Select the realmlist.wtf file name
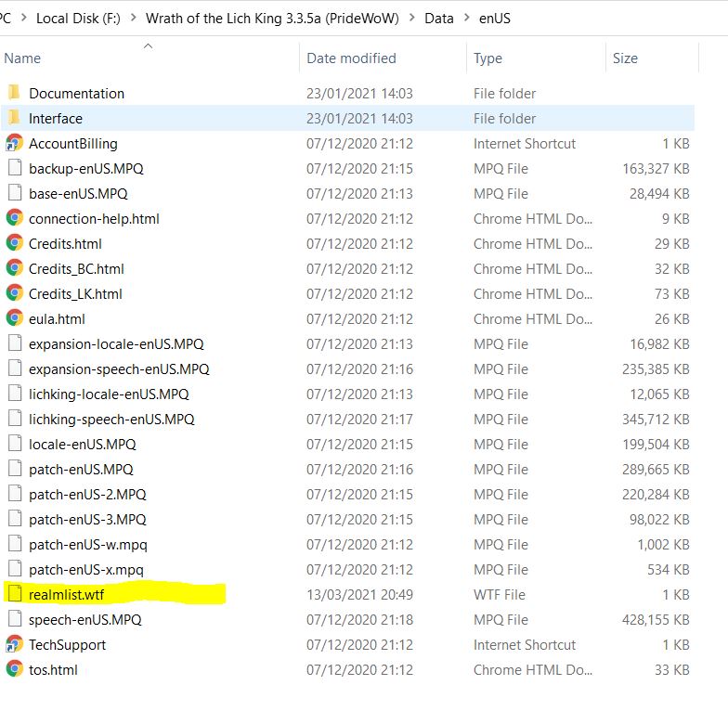This screenshot has height=711, width=728. point(67,594)
